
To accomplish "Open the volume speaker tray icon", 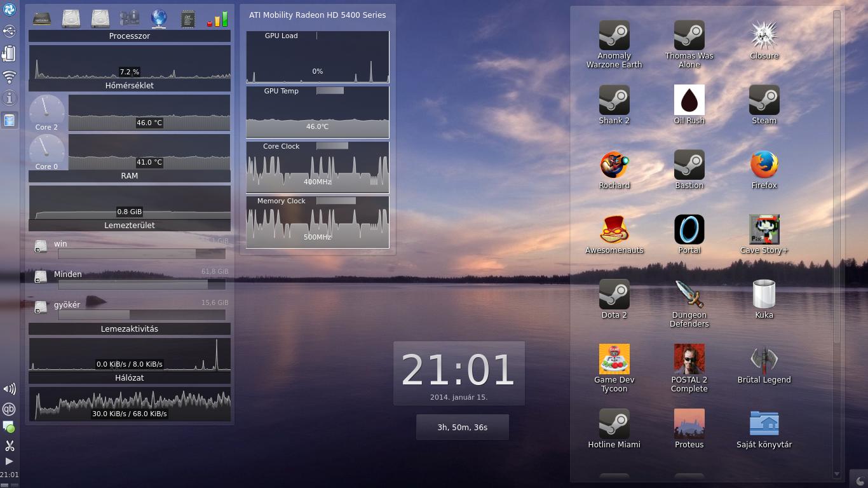I will pos(9,389).
